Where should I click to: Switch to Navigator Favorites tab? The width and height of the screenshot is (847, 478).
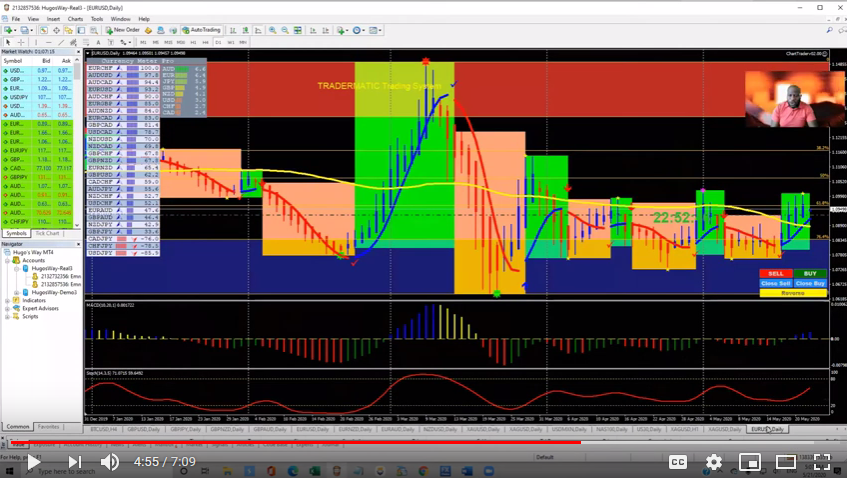48,427
